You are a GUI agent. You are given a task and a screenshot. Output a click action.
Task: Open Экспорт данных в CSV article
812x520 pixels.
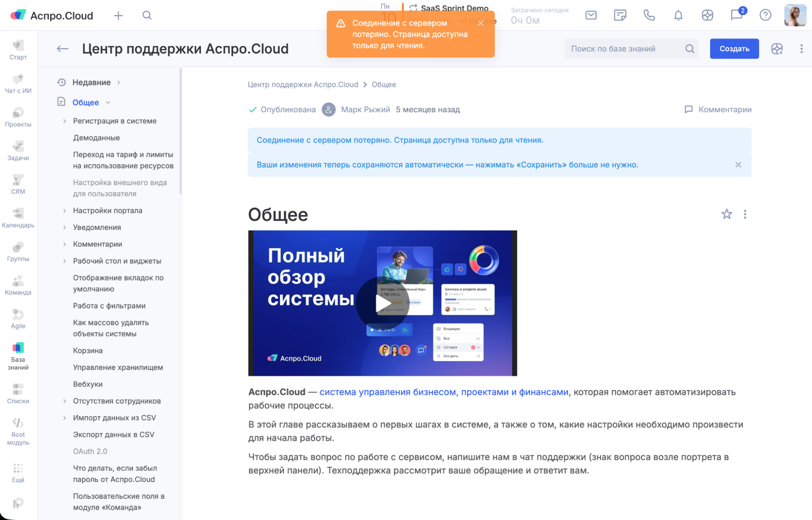click(114, 435)
